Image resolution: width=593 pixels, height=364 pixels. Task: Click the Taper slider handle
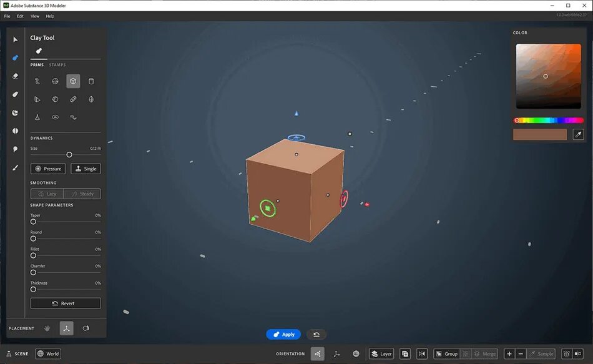[33, 222]
